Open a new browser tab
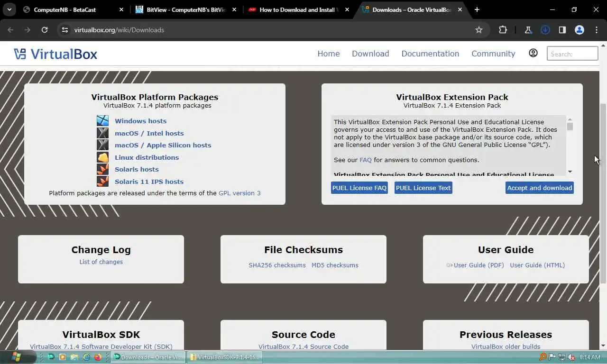Image resolution: width=607 pixels, height=364 pixels. [477, 9]
